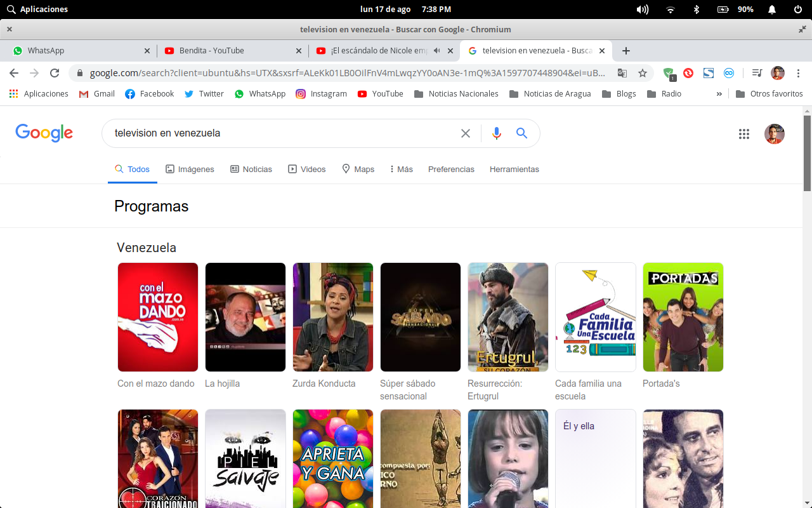
Task: Click Chromium profile avatar in toolbar
Action: [x=778, y=73]
